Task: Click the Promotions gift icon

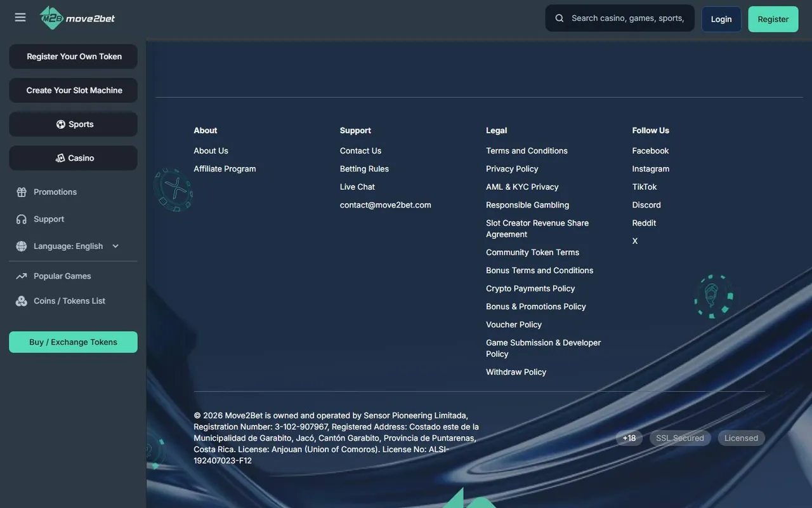Action: (x=22, y=192)
